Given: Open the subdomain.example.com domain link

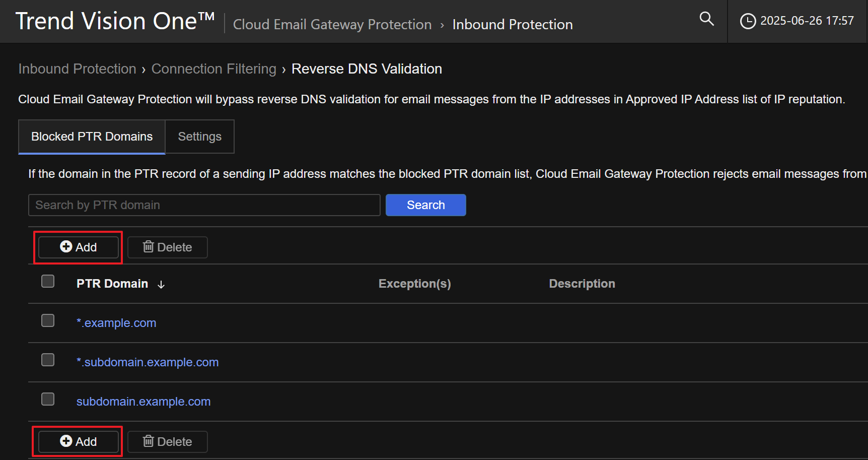Looking at the screenshot, I should [143, 402].
